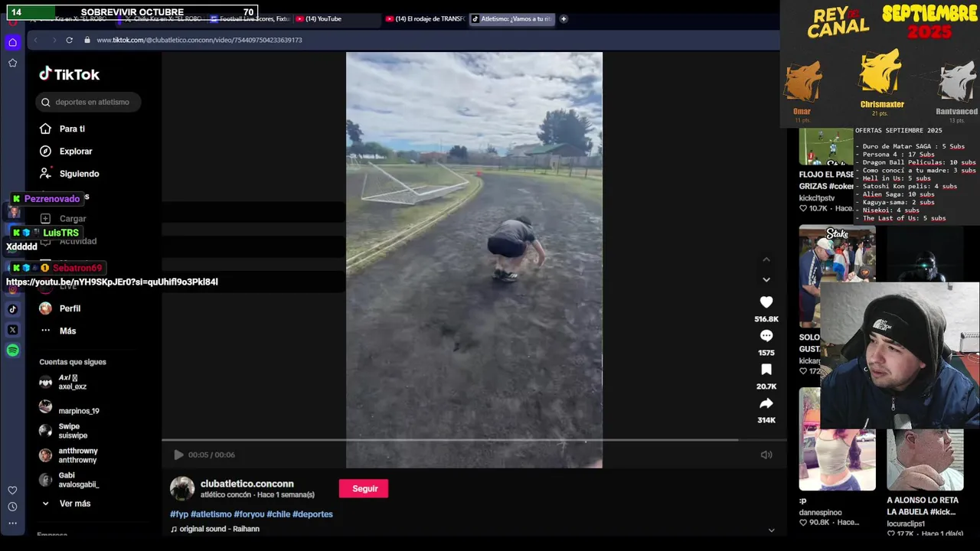Open the #foryou hashtag
This screenshot has width=980, height=551.
(x=249, y=514)
